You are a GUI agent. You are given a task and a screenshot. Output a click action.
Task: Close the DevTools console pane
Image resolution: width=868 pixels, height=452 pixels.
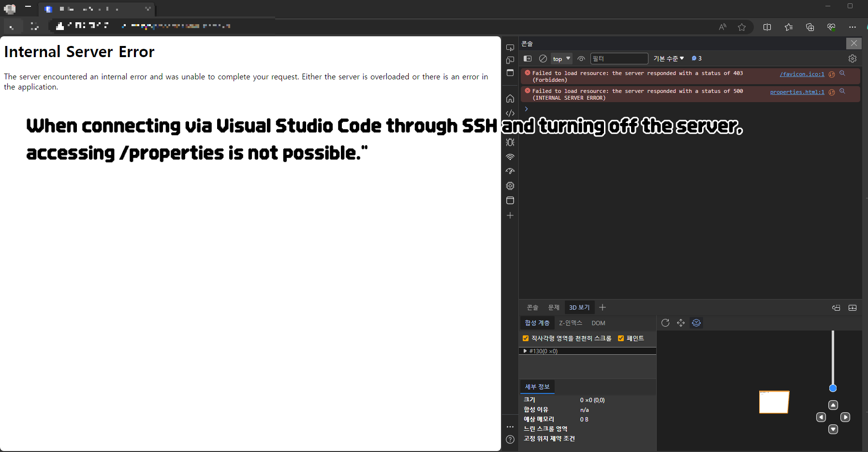point(854,43)
